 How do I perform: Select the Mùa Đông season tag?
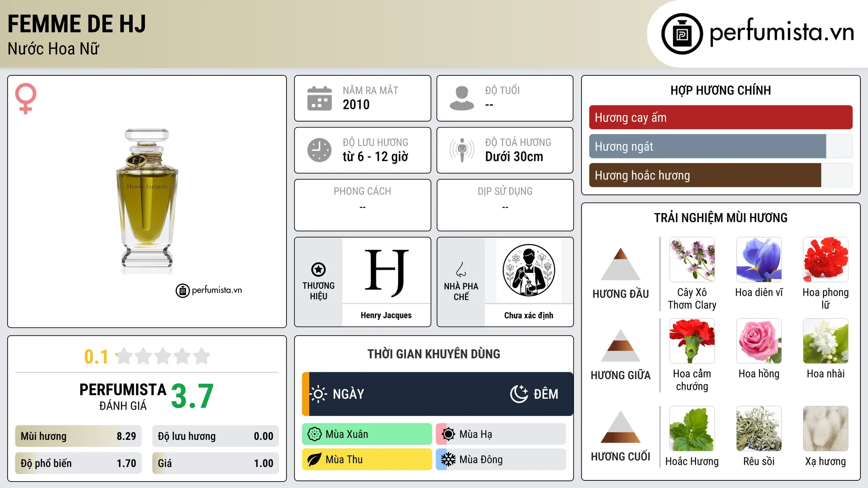pyautogui.click(x=501, y=460)
